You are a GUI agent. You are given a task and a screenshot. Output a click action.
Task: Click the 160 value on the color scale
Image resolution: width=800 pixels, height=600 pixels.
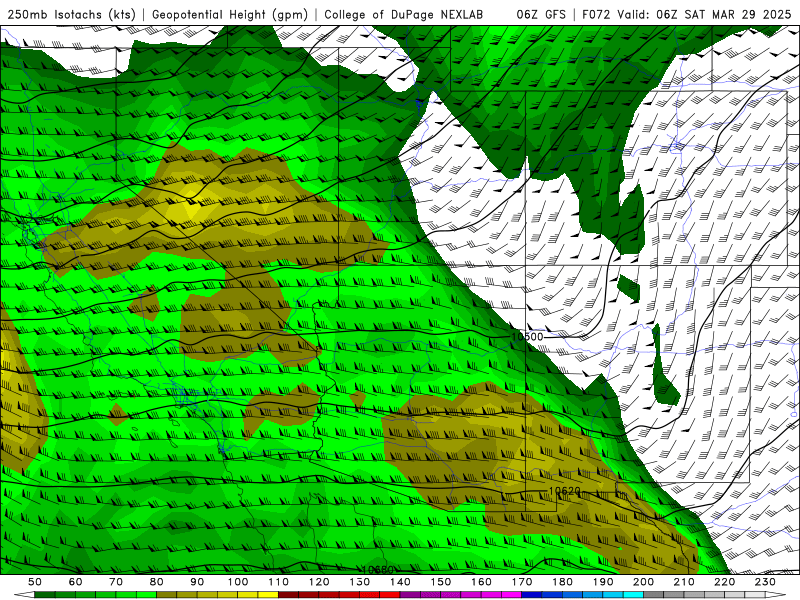481,582
